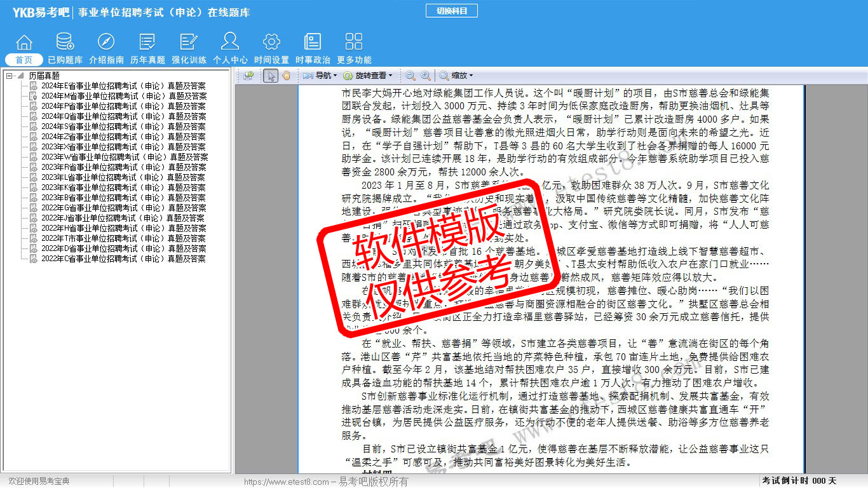
Task: Open the 缩放 zoom dropdown
Action: [x=456, y=76]
